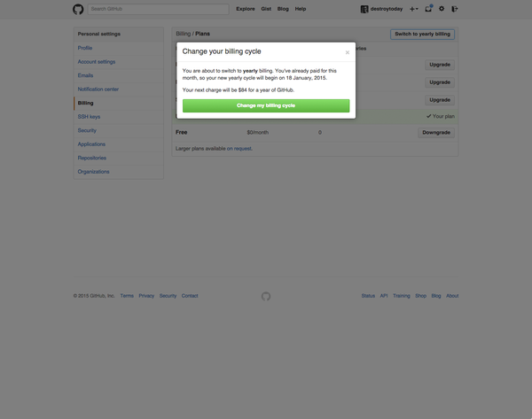Image resolution: width=532 pixels, height=419 pixels.
Task: Open About footer link
Action: (x=452, y=296)
